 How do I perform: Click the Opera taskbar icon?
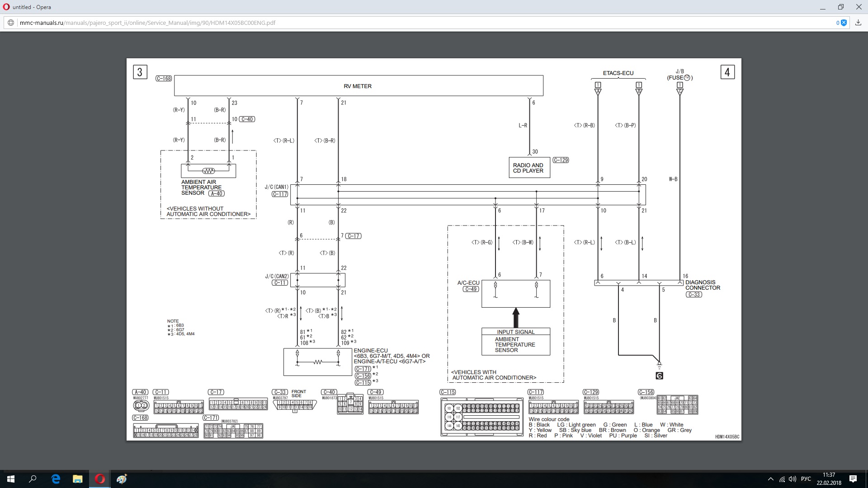coord(100,479)
